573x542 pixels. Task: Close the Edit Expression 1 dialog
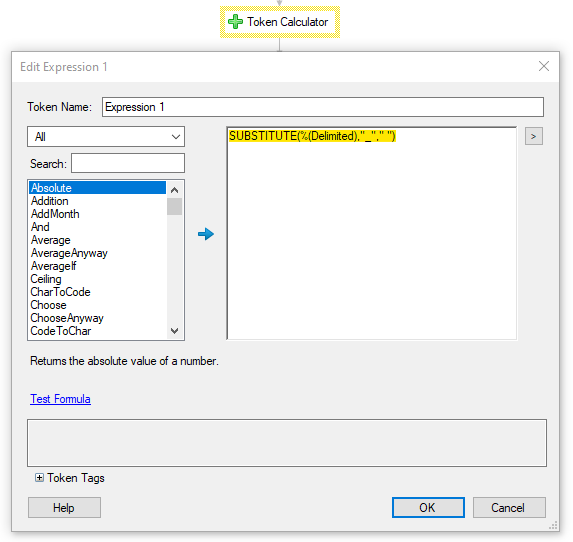click(543, 66)
